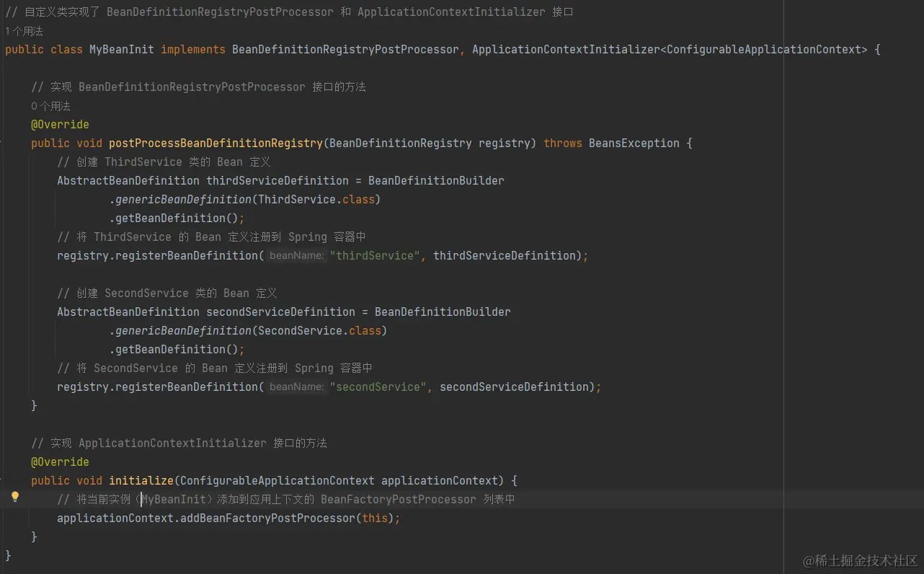The width and height of the screenshot is (924, 574).
Task: Click thirdServiceDefinition in its declaration line
Action: pos(277,181)
